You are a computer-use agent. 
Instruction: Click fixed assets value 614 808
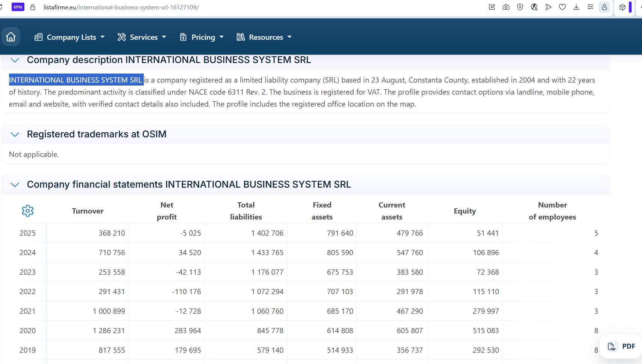coord(340,331)
